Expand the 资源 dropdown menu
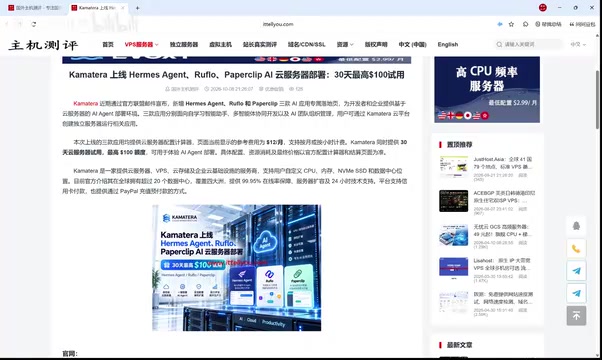This screenshot has height=360, width=602. pyautogui.click(x=345, y=45)
